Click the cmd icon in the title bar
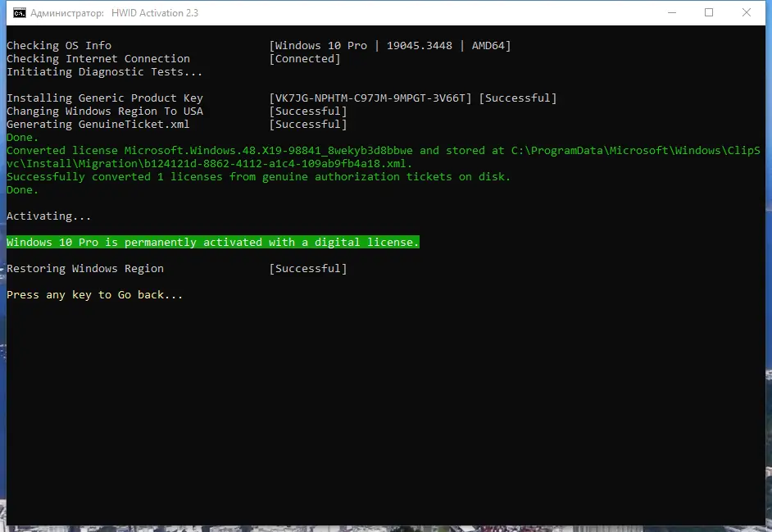 pos(19,13)
